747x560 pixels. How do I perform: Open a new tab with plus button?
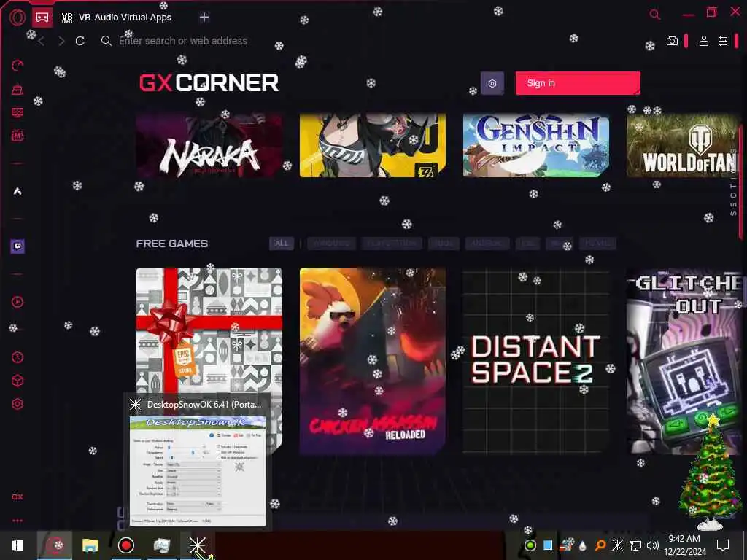[204, 17]
